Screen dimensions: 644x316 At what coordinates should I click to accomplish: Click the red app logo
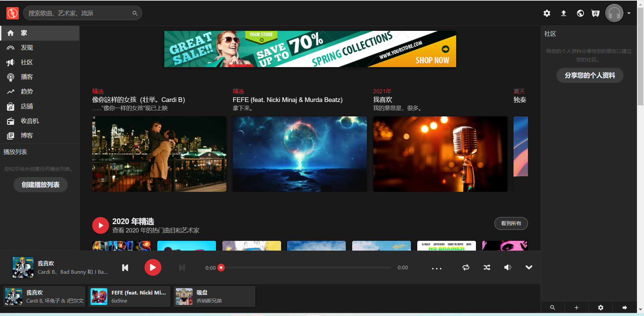[x=12, y=13]
